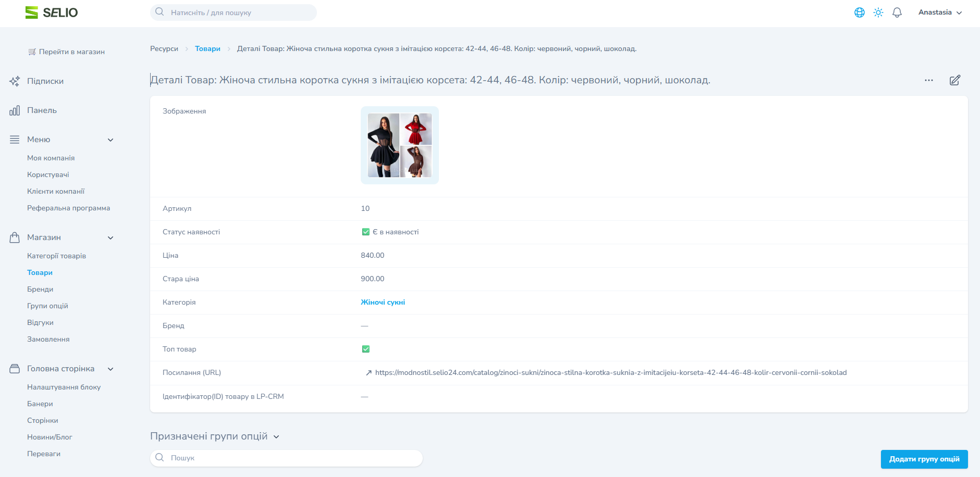980x477 pixels.
Task: Click the Підписки sparkle icon
Action: (15, 81)
